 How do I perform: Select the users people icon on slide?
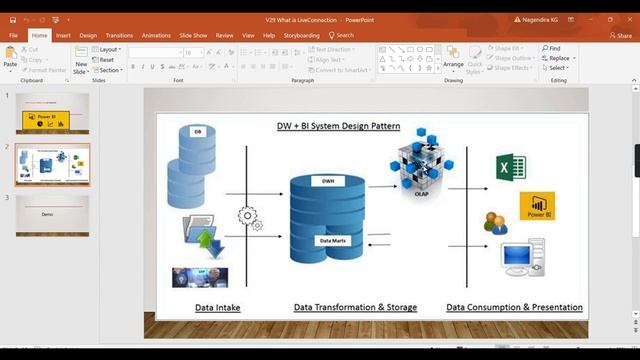[495, 223]
